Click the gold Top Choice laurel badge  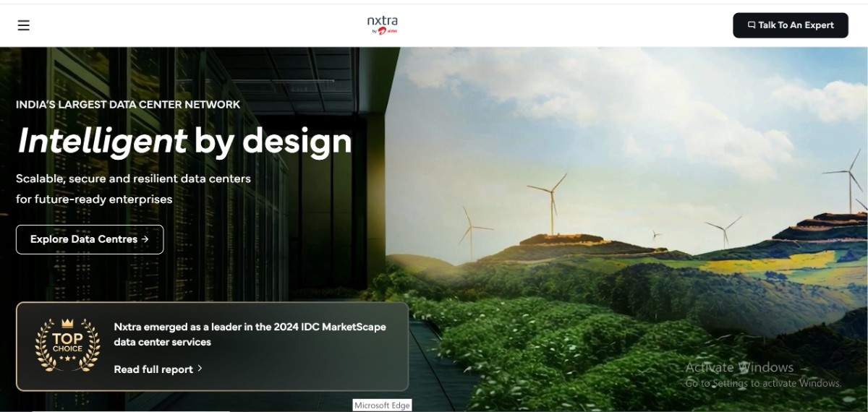click(67, 346)
